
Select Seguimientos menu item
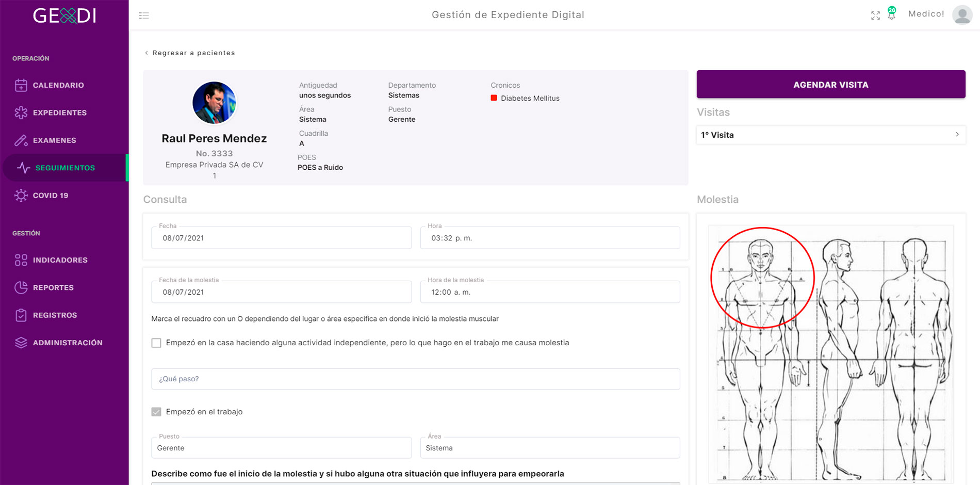pyautogui.click(x=65, y=168)
